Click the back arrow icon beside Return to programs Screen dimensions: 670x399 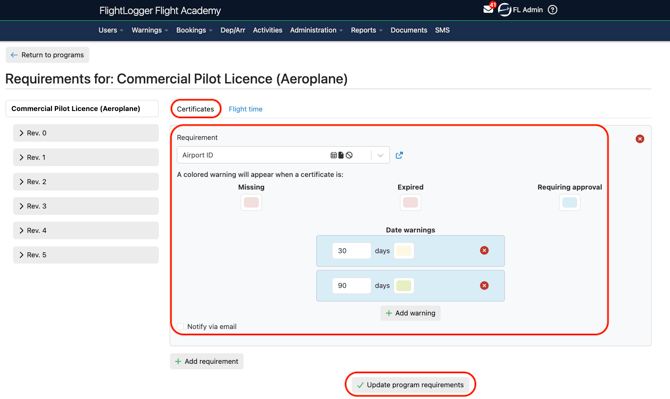(x=14, y=55)
